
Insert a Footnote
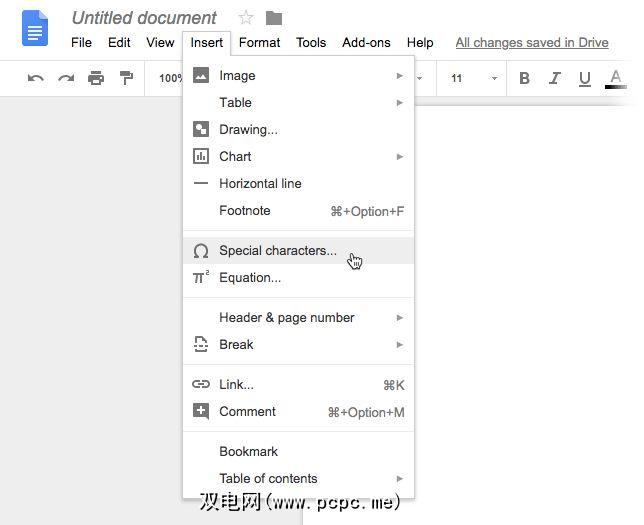pos(299,210)
